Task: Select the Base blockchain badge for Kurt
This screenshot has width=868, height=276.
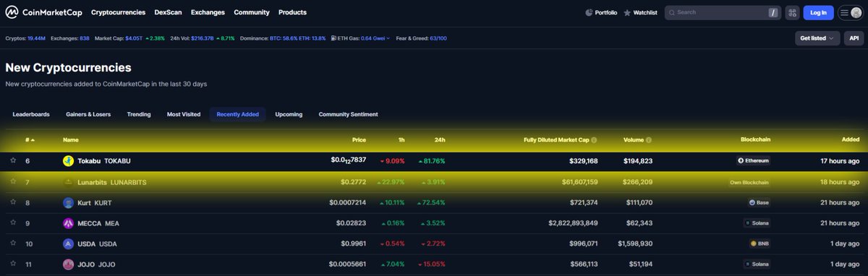Action: click(x=758, y=202)
